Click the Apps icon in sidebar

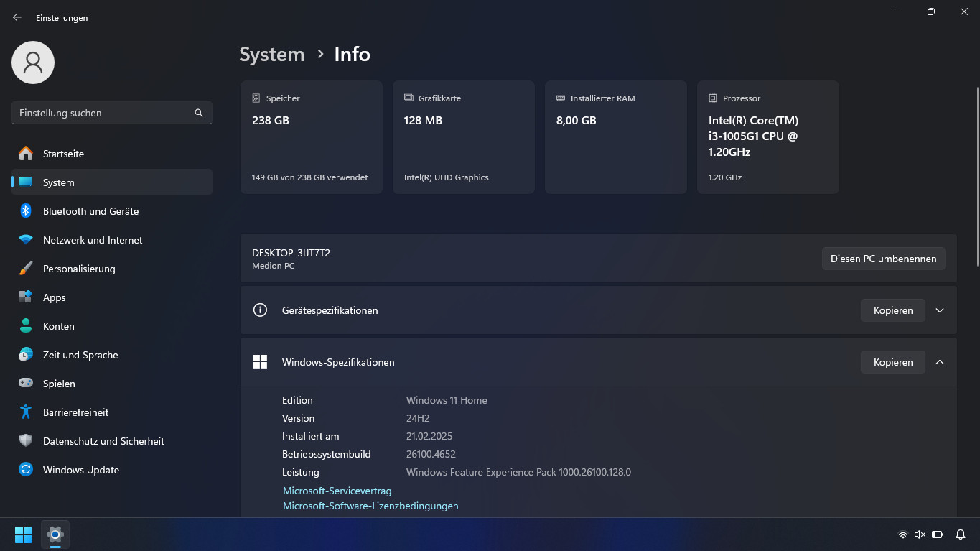click(26, 297)
